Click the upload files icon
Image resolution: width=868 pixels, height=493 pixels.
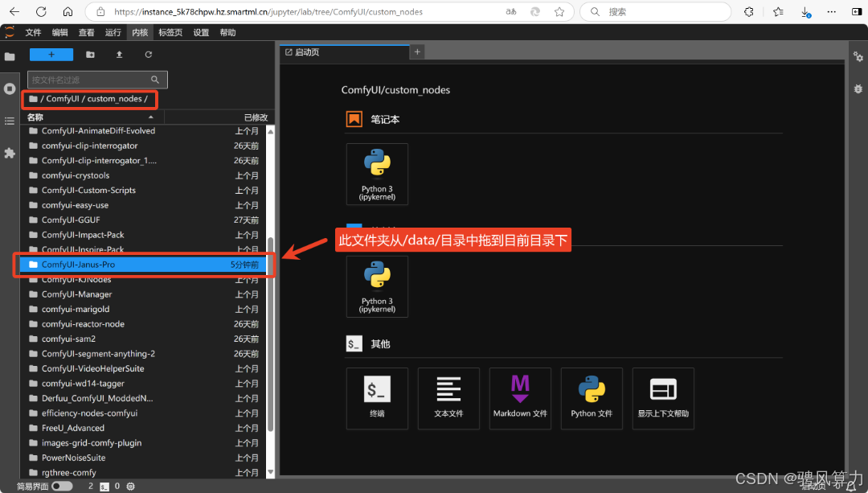[119, 54]
